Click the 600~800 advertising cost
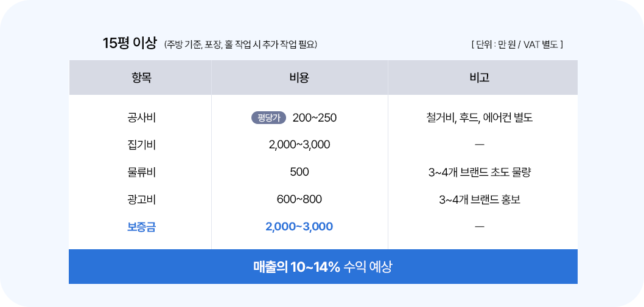Screen dimensions: 644x307 [299, 199]
